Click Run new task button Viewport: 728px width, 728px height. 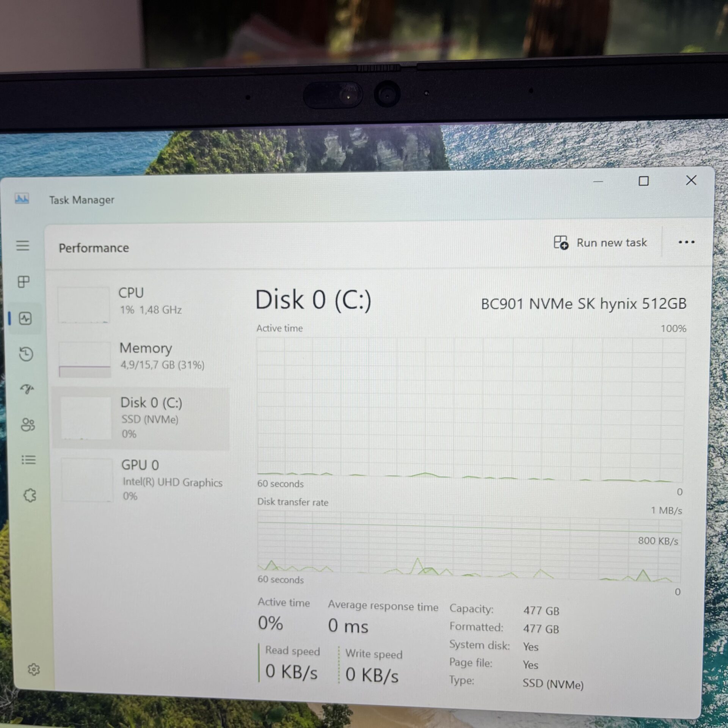(x=600, y=243)
